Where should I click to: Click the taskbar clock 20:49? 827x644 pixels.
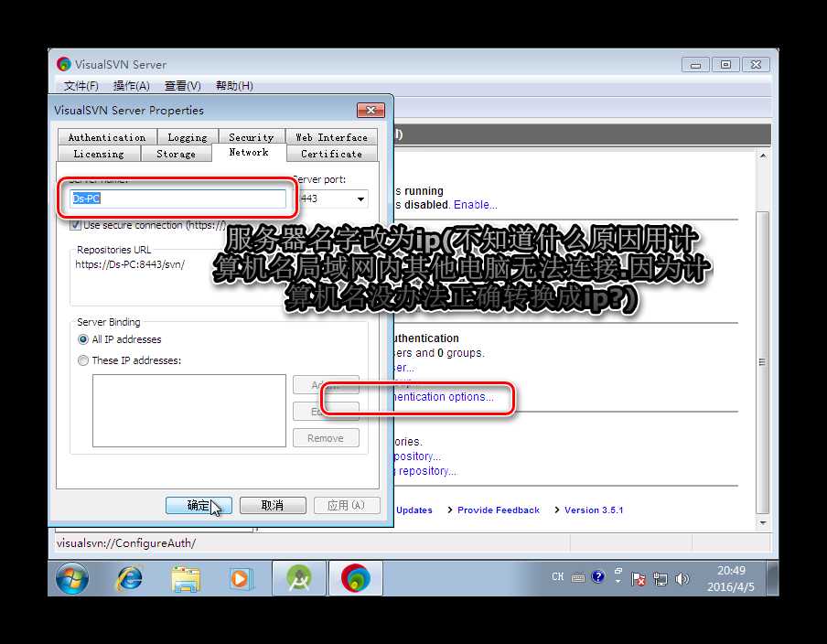731,570
